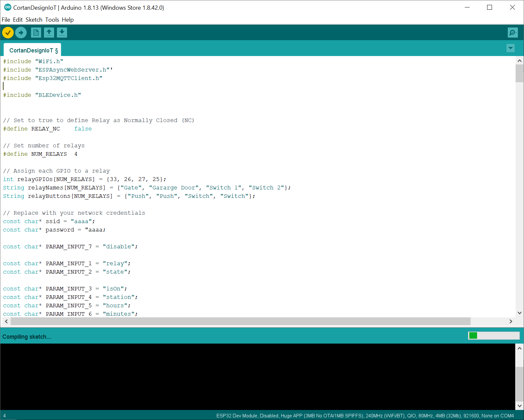524x420 pixels.
Task: Click console scrollbar up arrow
Action: coord(519,348)
